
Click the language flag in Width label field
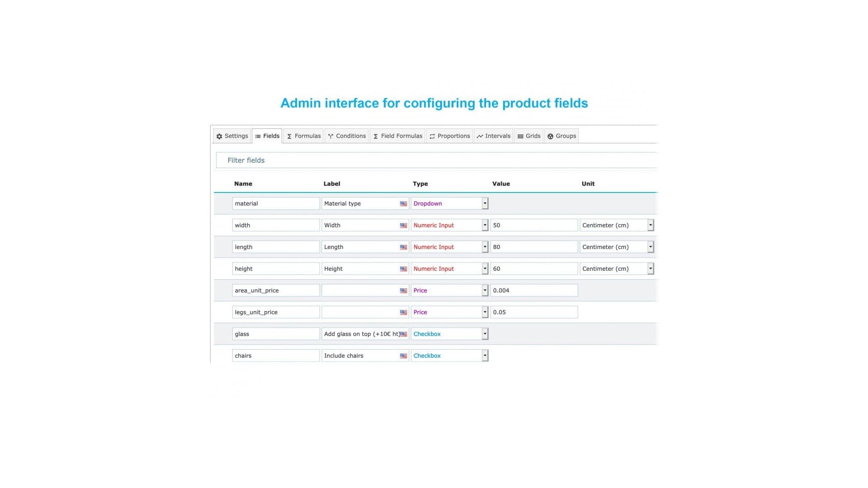pos(403,225)
